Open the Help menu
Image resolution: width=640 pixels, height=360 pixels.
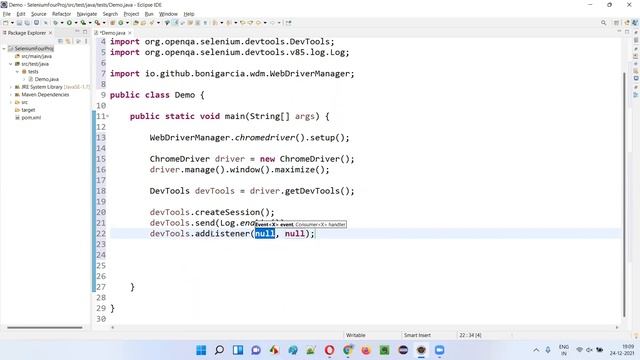pos(189,14)
